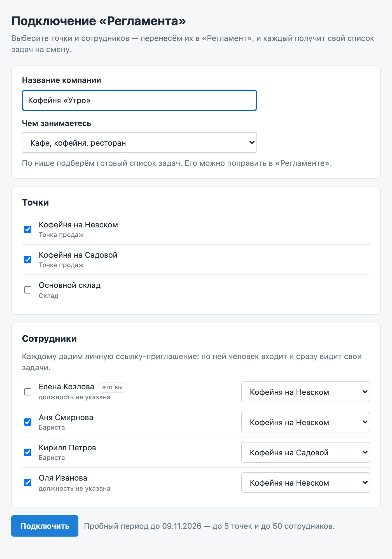Check the 'Основной склад' checkbox
This screenshot has width=392, height=559.
28,290
